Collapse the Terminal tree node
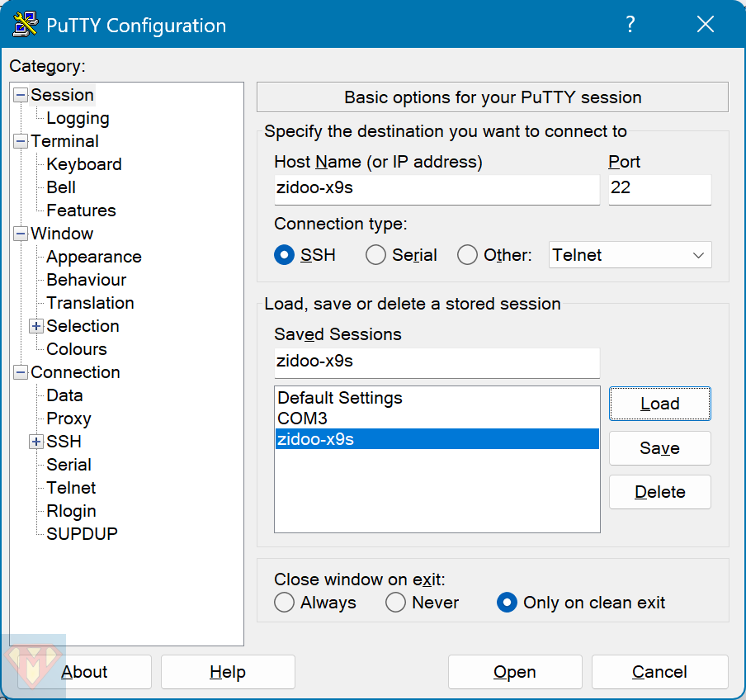Image resolution: width=746 pixels, height=700 pixels. click(x=21, y=141)
